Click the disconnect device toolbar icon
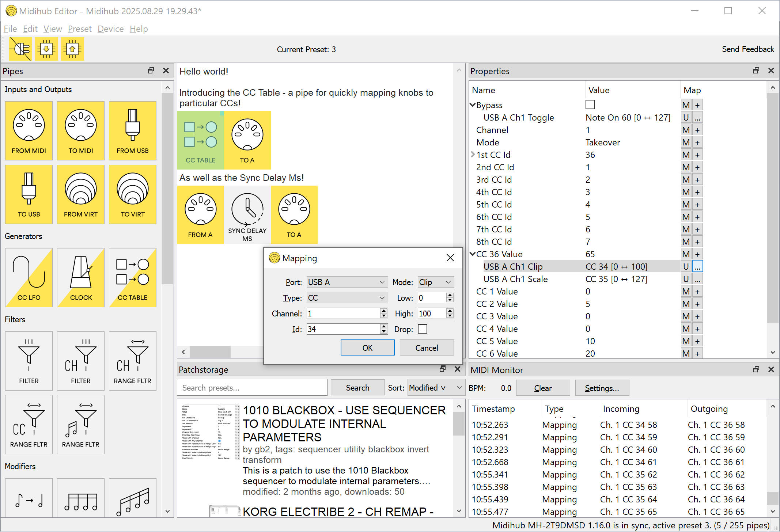 [20, 49]
